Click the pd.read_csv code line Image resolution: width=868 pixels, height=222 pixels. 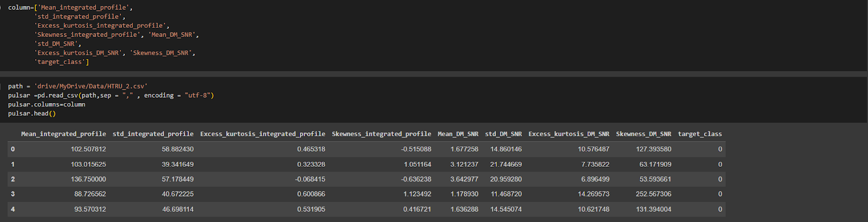[111, 96]
